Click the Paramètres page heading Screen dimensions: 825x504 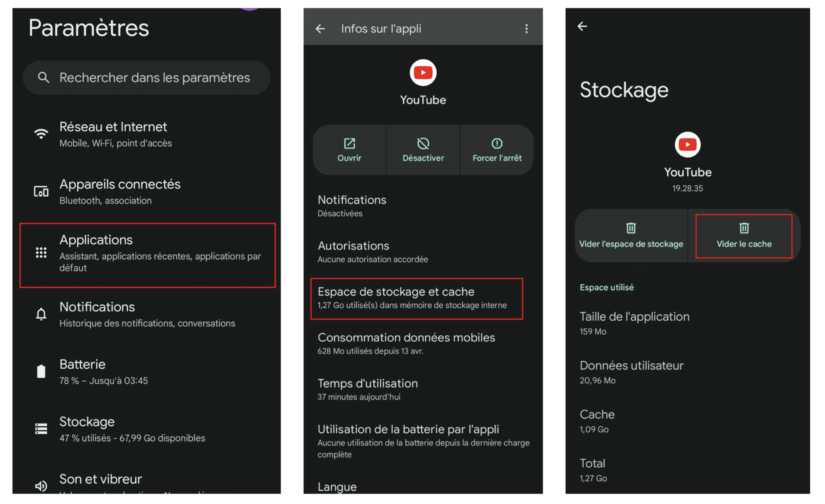point(89,28)
